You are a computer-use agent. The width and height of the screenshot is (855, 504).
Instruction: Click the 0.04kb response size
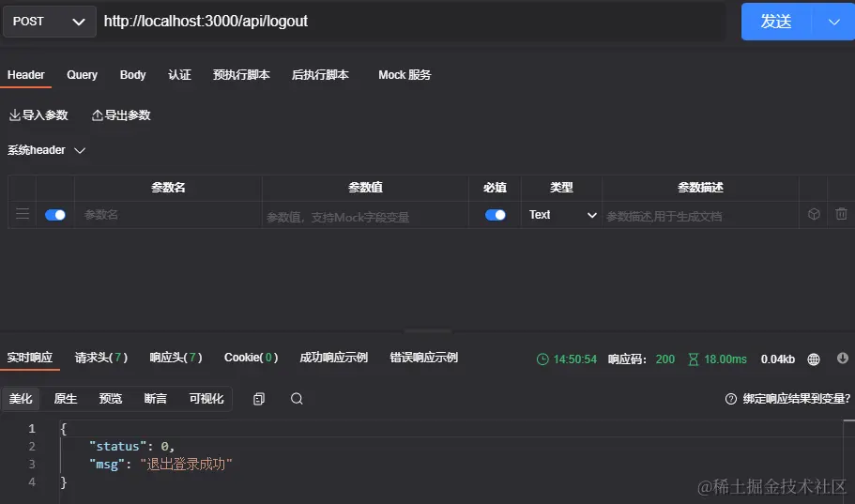777,359
